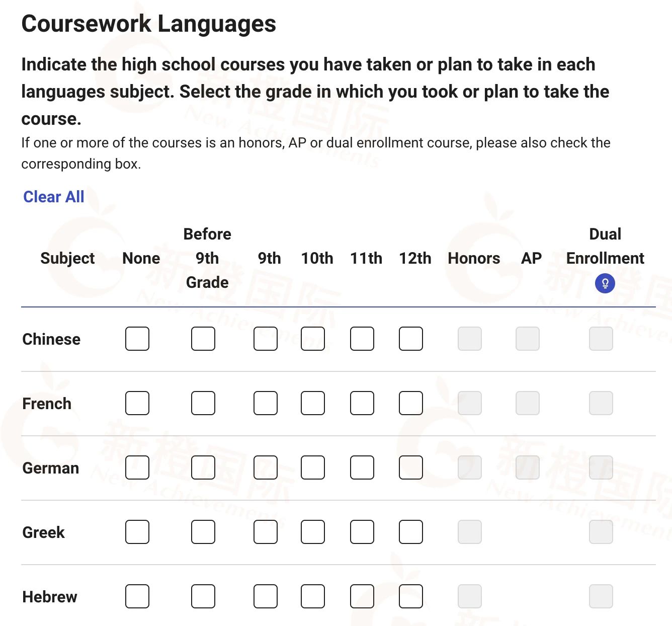This screenshot has height=626, width=672.
Task: Check 11th grade for Greek
Action: (362, 532)
